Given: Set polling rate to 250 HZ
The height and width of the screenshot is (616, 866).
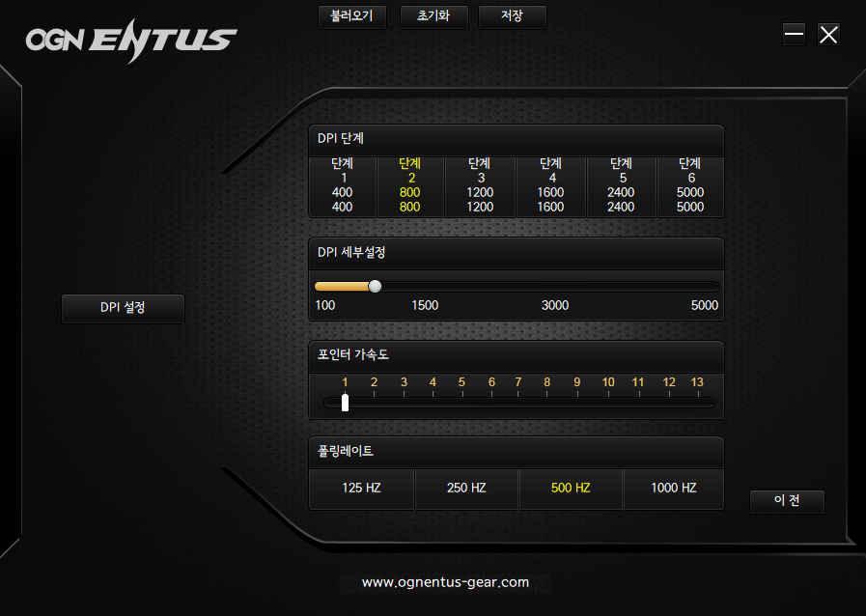Looking at the screenshot, I should [466, 489].
